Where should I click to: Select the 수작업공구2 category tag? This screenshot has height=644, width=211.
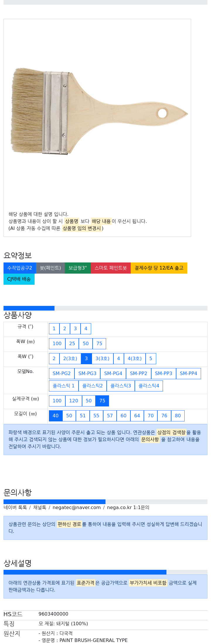(x=20, y=268)
